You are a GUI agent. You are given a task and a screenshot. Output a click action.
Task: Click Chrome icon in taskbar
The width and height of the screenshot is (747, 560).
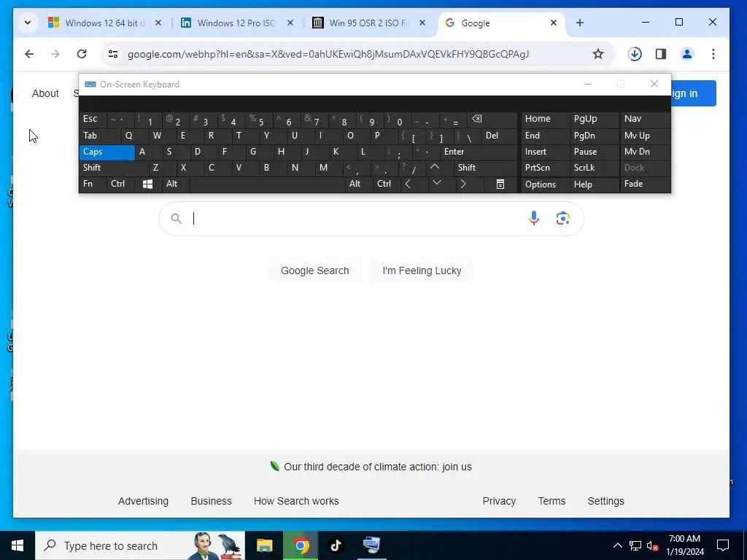pos(300,545)
